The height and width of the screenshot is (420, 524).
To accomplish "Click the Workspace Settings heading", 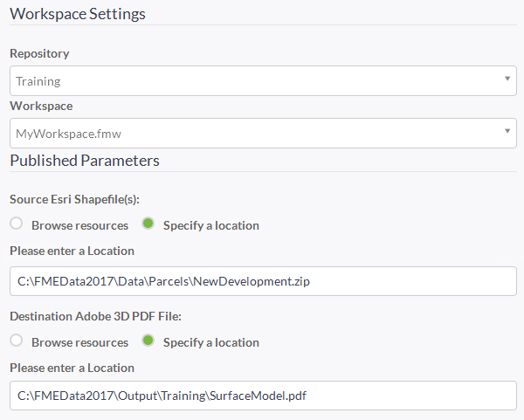I will click(78, 14).
